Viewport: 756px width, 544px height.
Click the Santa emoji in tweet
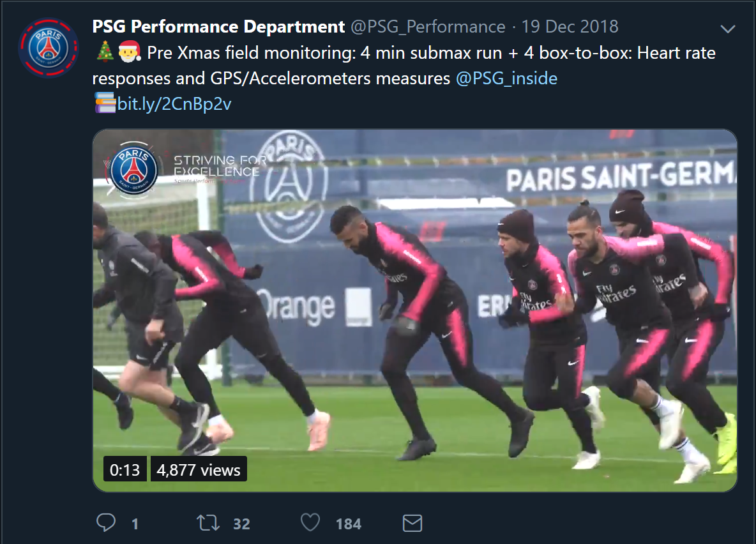pos(129,52)
